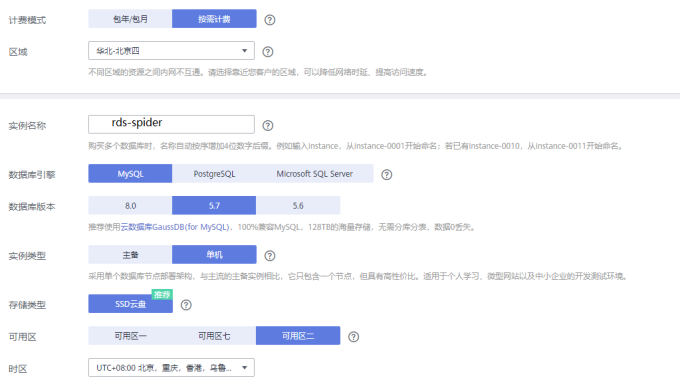
Task: Open the 华北-北京四 region dropdown
Action: pyautogui.click(x=171, y=51)
